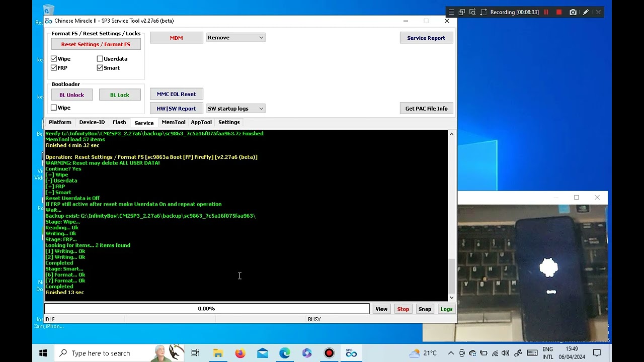The image size is (644, 362).
Task: Switch to the AppTool tab
Action: [x=201, y=122]
